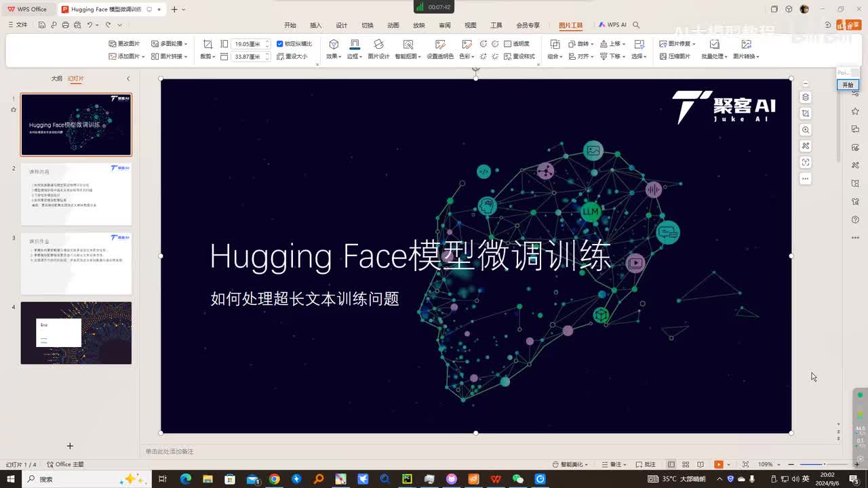The width and height of the screenshot is (868, 488).
Task: Open 图片转换 (picture convert) icon
Action: (746, 44)
